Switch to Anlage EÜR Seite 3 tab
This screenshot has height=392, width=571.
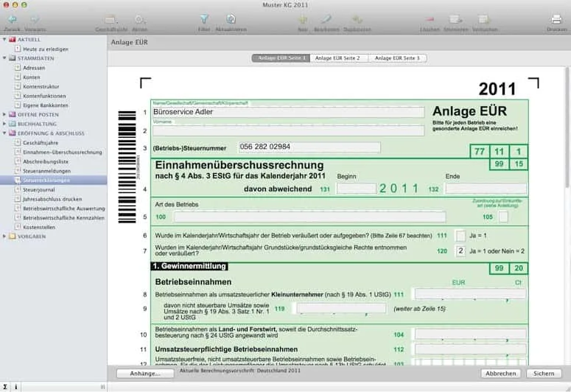pos(397,58)
